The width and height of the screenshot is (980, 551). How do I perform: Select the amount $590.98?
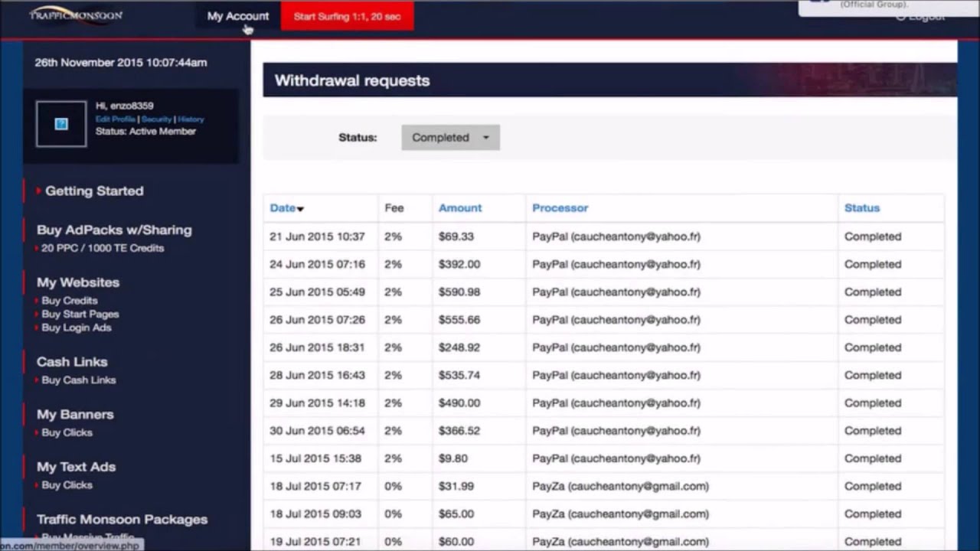click(x=459, y=292)
